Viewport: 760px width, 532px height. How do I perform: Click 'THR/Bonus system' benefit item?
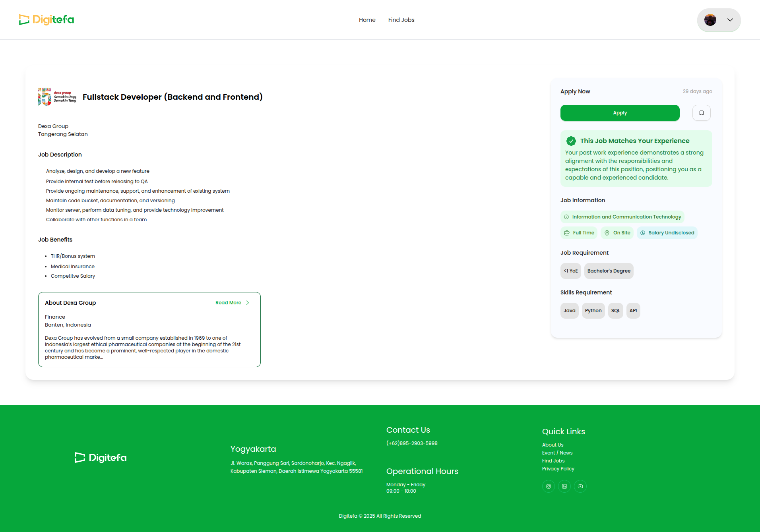(x=73, y=256)
